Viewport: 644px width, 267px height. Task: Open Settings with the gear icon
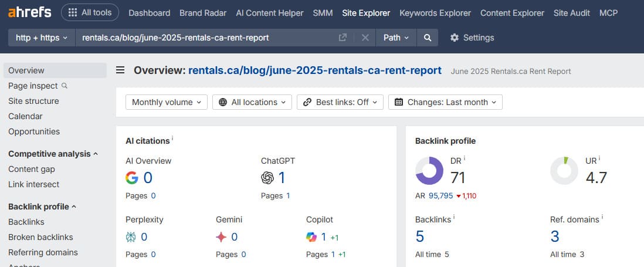click(472, 38)
